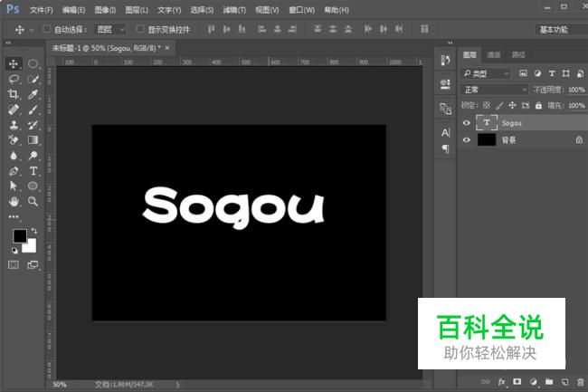588x392 pixels.
Task: Open the File menu
Action: tap(42, 10)
